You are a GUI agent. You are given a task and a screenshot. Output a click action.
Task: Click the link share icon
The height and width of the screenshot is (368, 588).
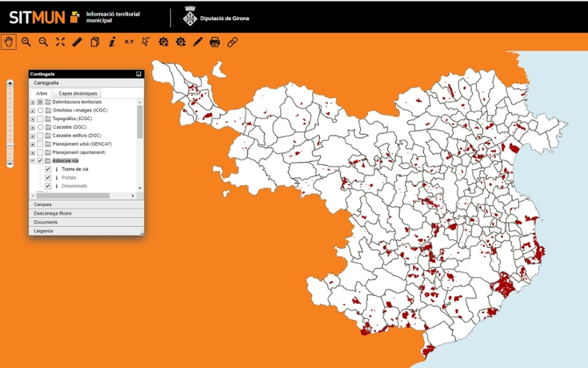tap(232, 42)
